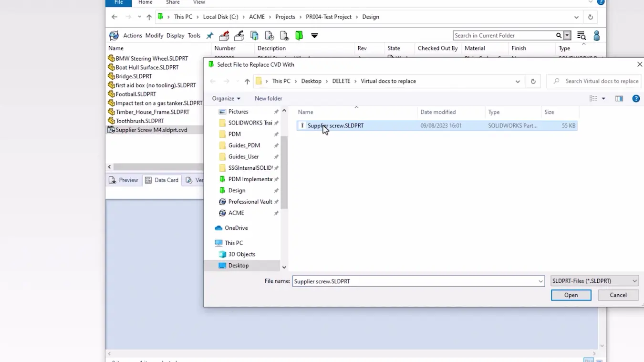This screenshot has width=644, height=362.
Task: Click the Cancel button
Action: tap(617, 295)
